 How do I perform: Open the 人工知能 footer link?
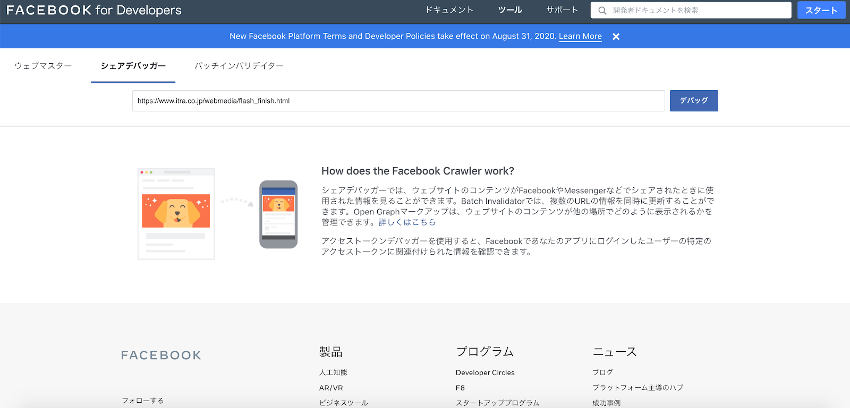(333, 372)
